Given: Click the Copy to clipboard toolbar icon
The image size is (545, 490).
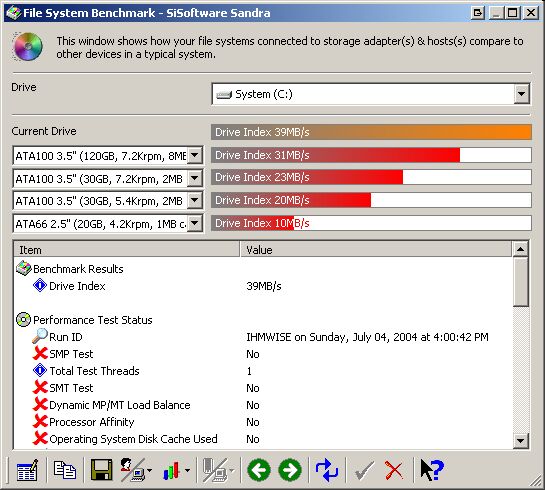Looking at the screenshot, I should point(65,470).
